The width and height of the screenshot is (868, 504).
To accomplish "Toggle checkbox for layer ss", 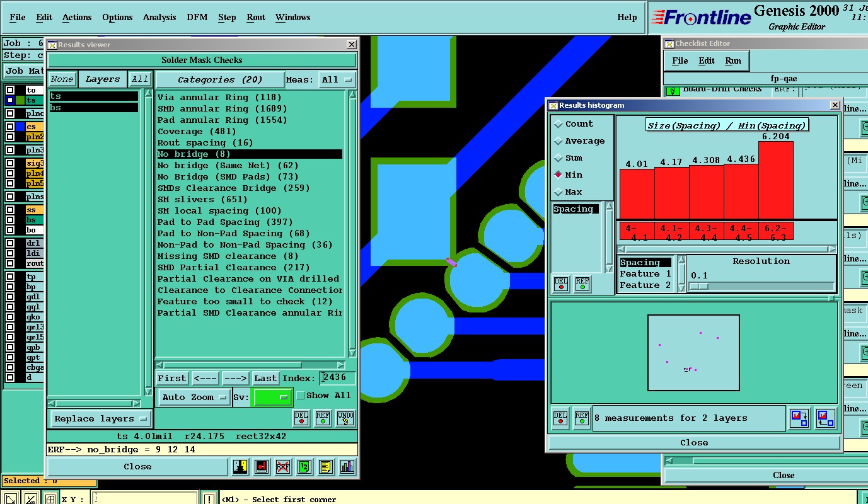I will tap(10, 210).
